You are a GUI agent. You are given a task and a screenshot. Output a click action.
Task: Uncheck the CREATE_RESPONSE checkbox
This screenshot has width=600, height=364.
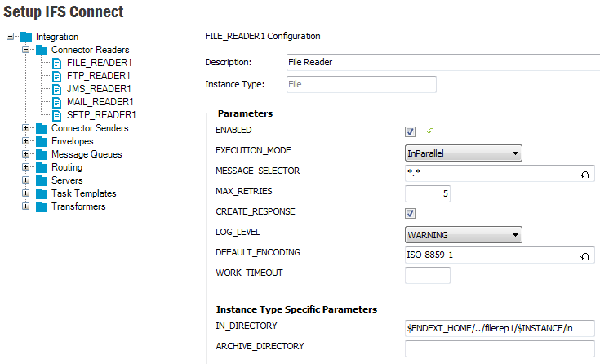click(x=411, y=213)
